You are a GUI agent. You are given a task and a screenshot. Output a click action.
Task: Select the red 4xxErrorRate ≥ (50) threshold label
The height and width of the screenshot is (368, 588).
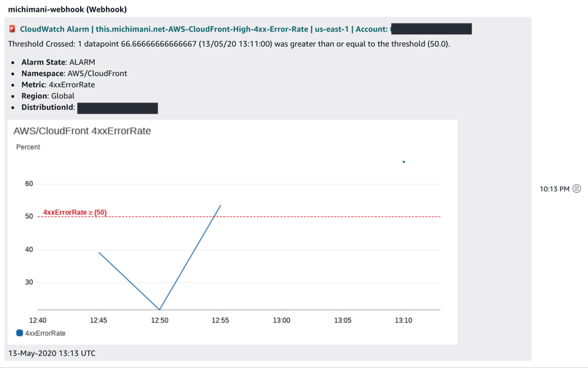click(73, 212)
